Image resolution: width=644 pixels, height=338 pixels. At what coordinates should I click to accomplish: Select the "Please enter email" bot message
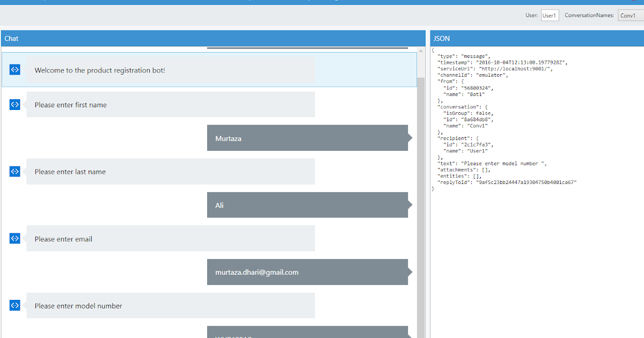coord(170,238)
